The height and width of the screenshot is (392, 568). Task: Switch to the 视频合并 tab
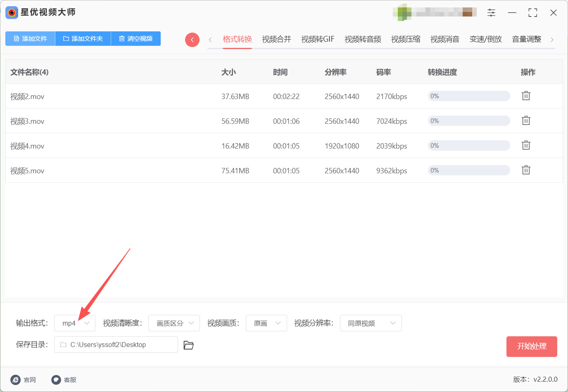tap(276, 39)
